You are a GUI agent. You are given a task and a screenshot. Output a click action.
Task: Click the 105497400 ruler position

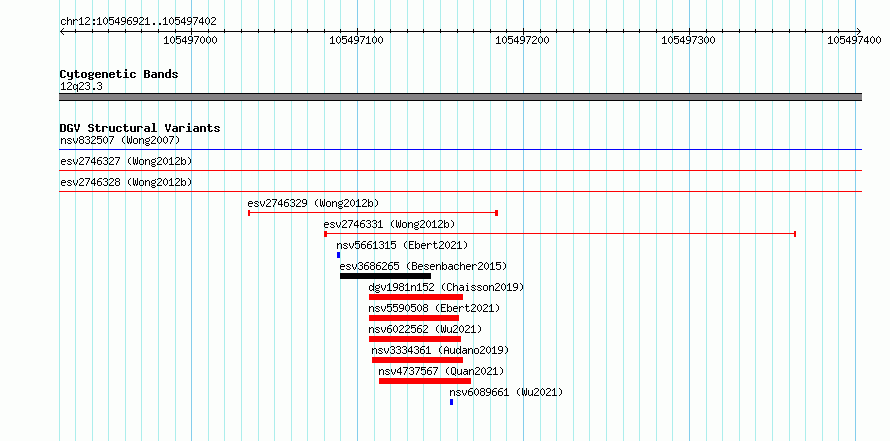click(854, 40)
